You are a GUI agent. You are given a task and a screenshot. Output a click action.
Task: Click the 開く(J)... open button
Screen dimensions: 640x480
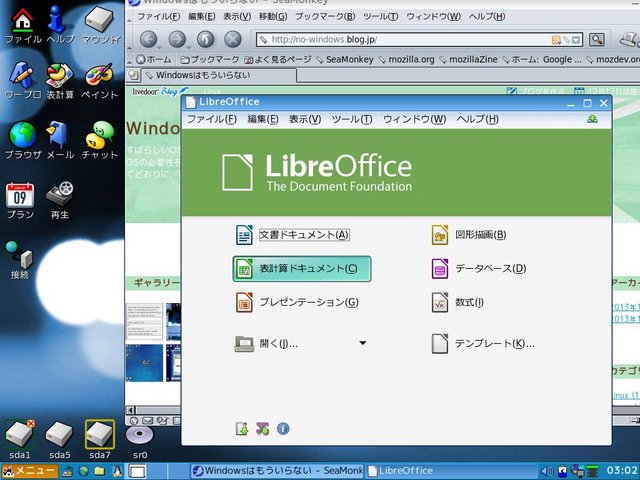[266, 343]
